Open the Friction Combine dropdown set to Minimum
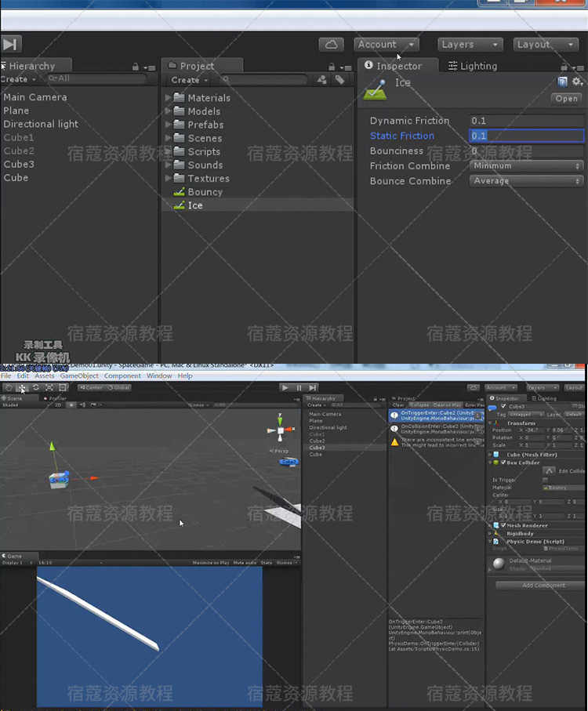588x711 pixels. click(526, 166)
